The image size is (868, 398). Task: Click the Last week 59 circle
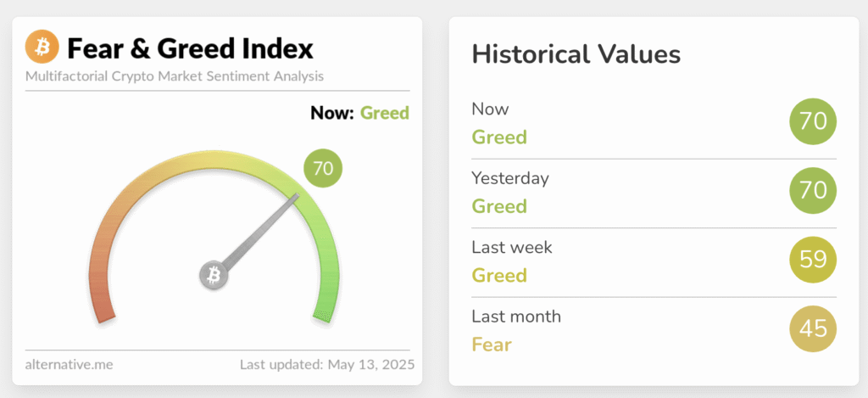tap(813, 260)
